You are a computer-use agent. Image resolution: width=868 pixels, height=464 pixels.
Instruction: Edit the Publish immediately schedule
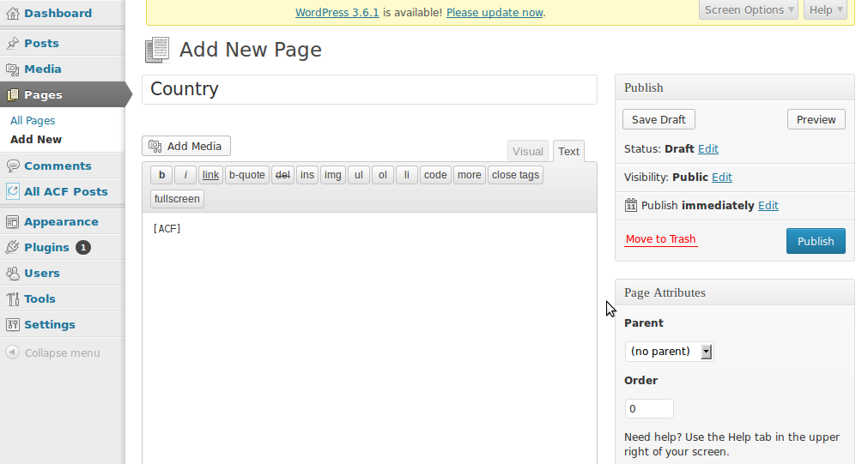768,205
